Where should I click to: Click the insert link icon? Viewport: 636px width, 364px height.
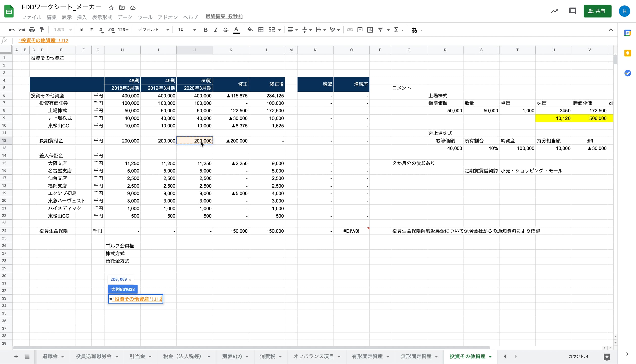[350, 30]
